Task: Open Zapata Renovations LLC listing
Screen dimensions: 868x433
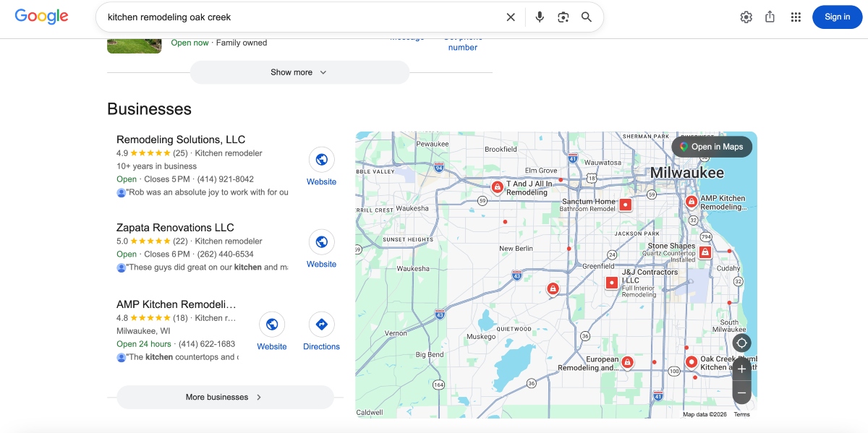Action: pyautogui.click(x=175, y=228)
